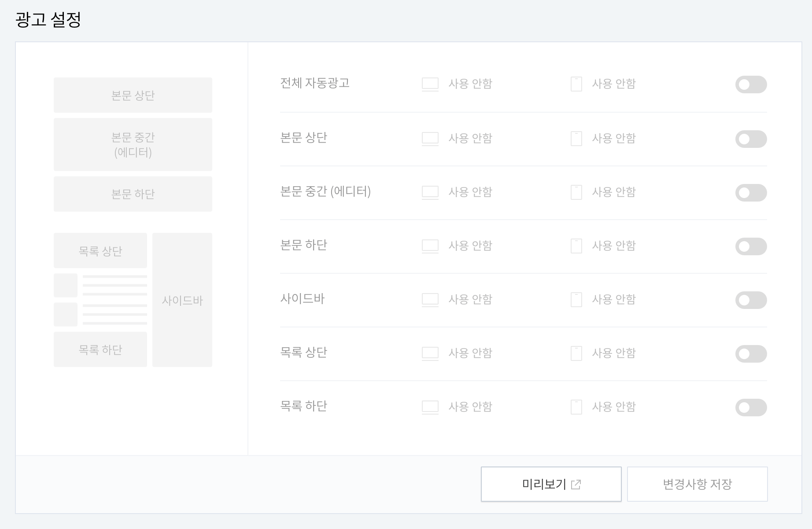The height and width of the screenshot is (529, 812).
Task: Click the mobile icon in 사이드바 row
Action: coord(576,299)
